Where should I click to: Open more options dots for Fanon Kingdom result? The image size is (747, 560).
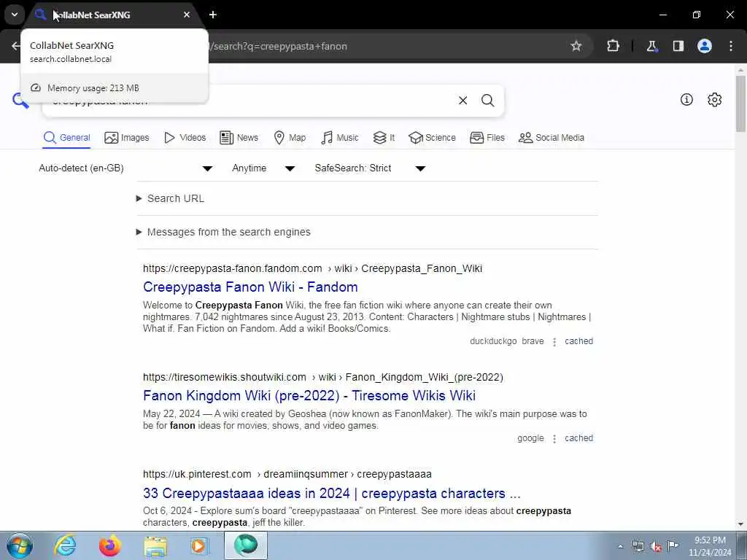pyautogui.click(x=554, y=439)
